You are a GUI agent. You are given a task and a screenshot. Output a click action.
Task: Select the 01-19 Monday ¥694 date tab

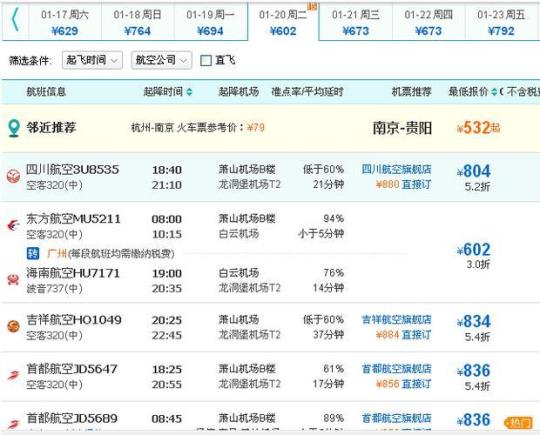tap(210, 22)
